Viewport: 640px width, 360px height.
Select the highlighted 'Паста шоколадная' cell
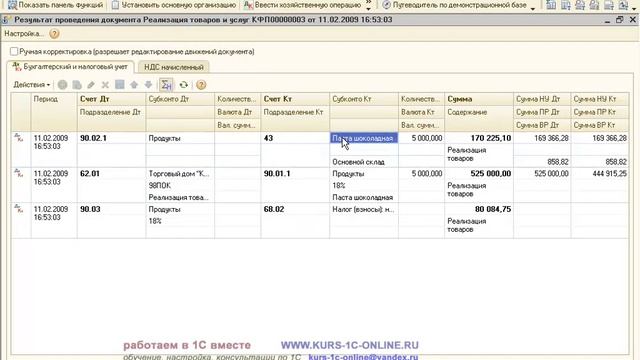364,138
